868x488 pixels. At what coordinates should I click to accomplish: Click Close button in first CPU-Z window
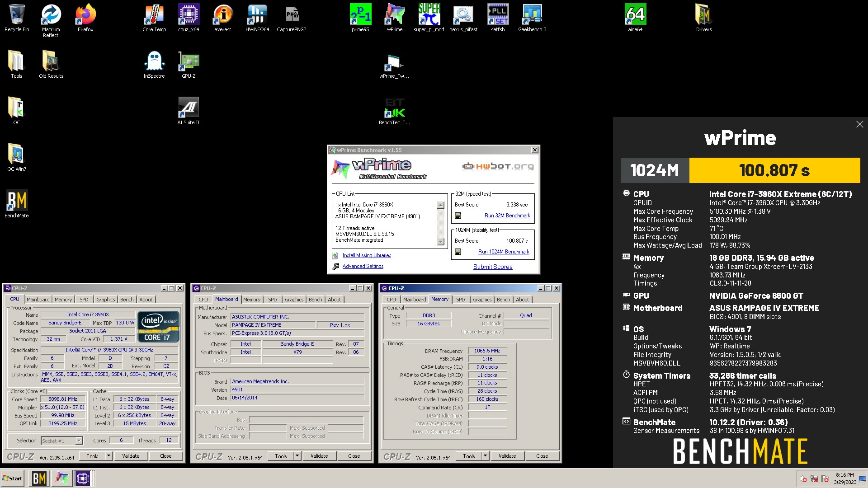[x=165, y=456]
